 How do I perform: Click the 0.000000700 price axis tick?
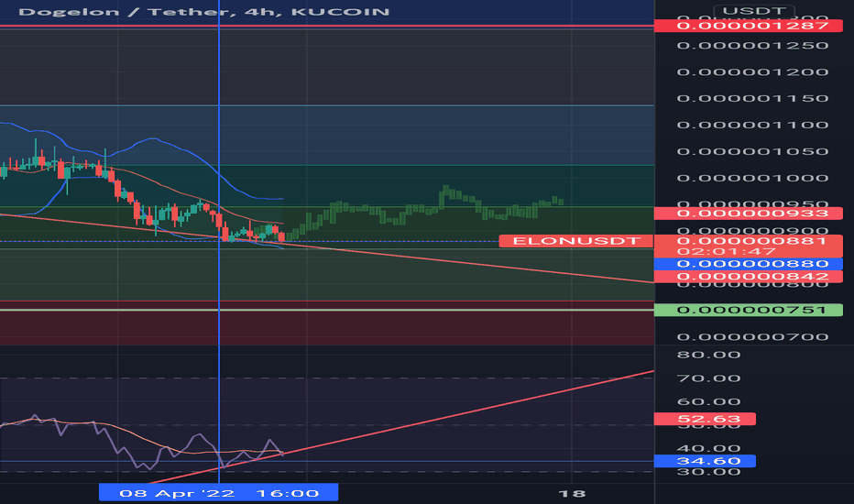(x=752, y=336)
